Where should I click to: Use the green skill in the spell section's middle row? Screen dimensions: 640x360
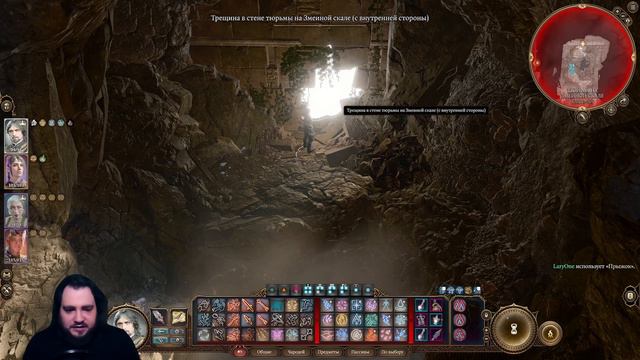click(371, 320)
